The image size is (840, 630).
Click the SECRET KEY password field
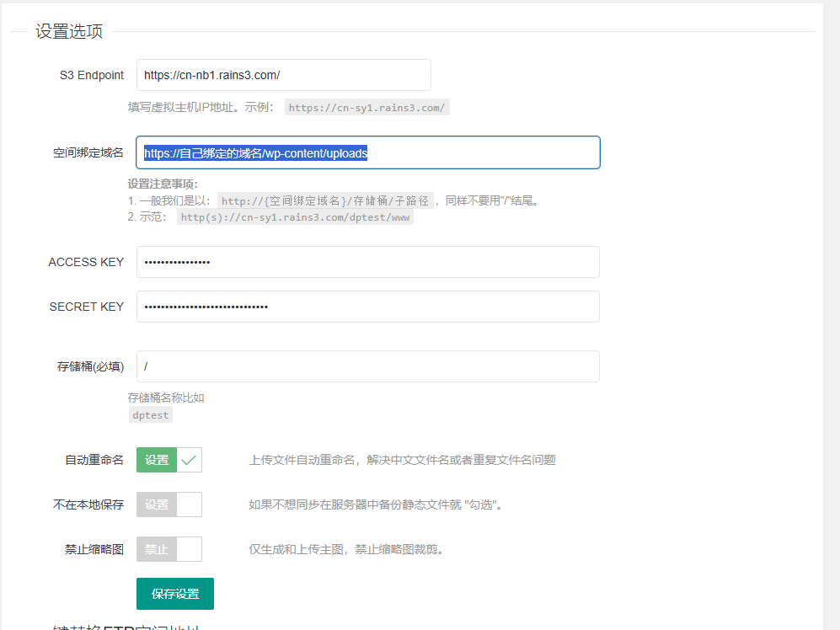pos(367,307)
